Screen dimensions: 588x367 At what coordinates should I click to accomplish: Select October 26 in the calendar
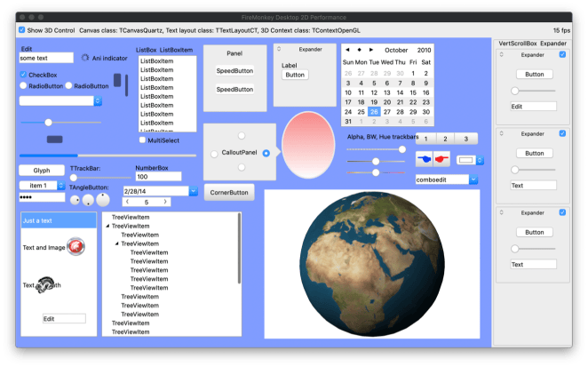tap(374, 112)
